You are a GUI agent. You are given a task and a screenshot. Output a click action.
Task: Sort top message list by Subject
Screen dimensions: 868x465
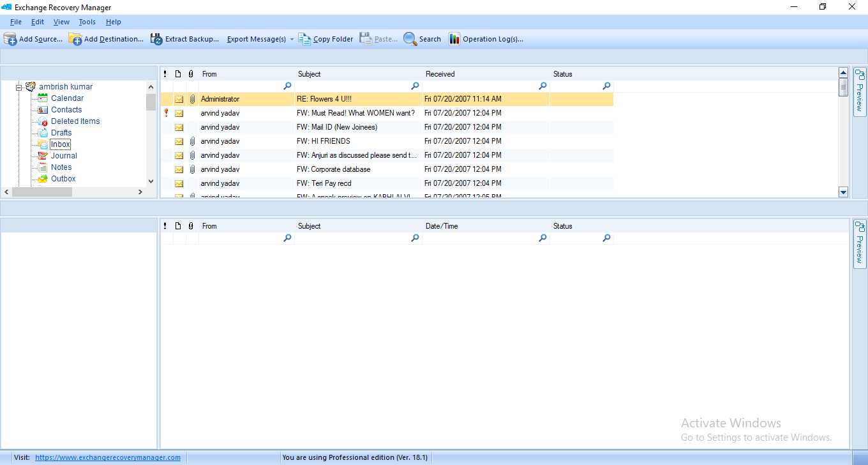[358, 74]
